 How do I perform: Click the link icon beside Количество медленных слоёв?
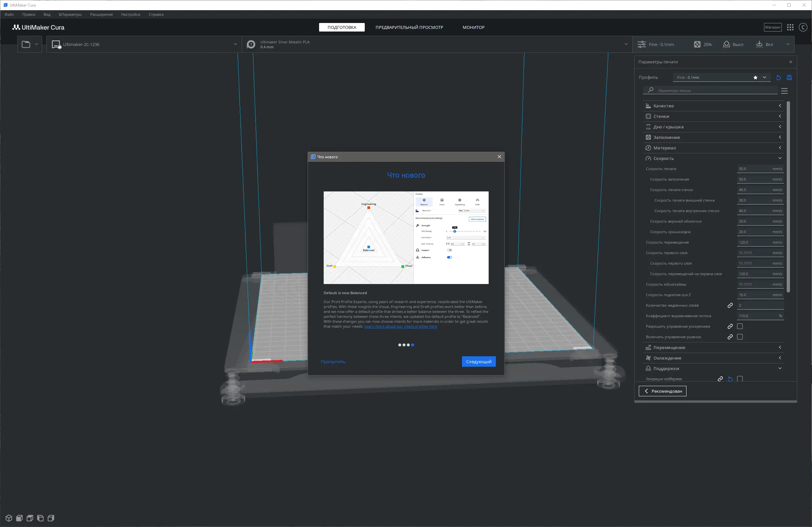coord(730,305)
